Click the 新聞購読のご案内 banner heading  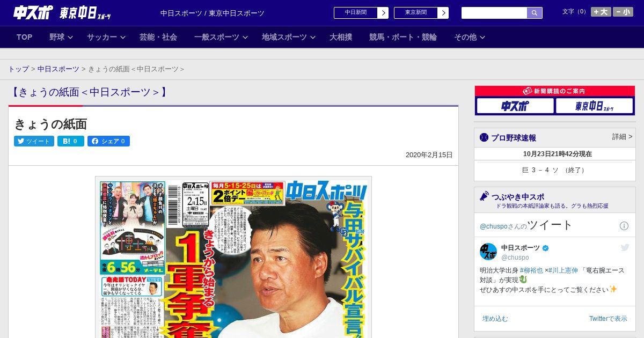click(x=555, y=91)
